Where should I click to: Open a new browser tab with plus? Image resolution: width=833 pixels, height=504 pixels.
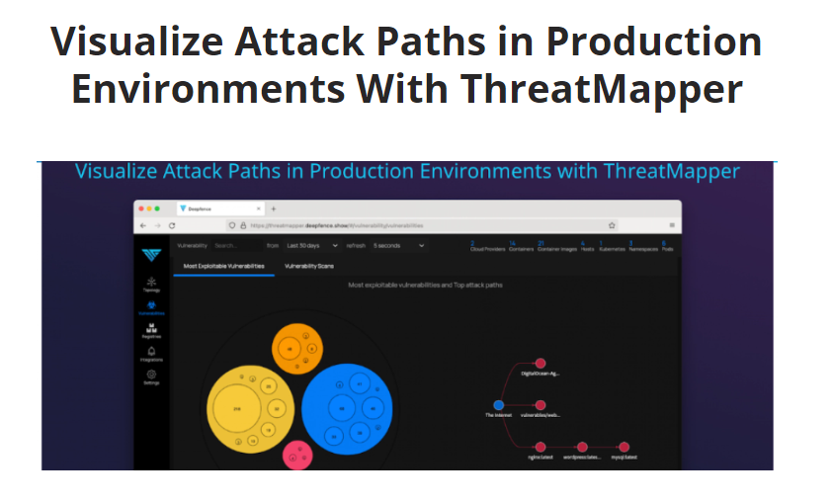click(274, 210)
